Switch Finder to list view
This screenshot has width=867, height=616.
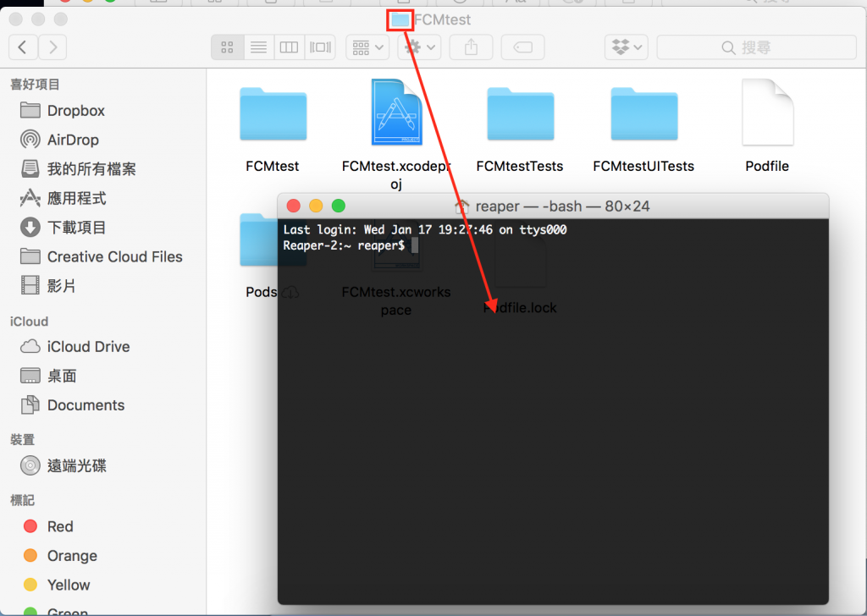(258, 47)
